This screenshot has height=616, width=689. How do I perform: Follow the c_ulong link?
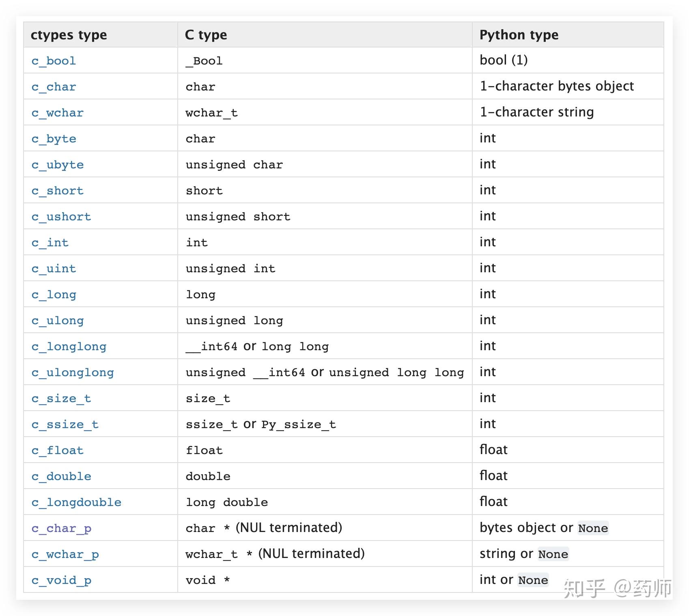pos(57,321)
